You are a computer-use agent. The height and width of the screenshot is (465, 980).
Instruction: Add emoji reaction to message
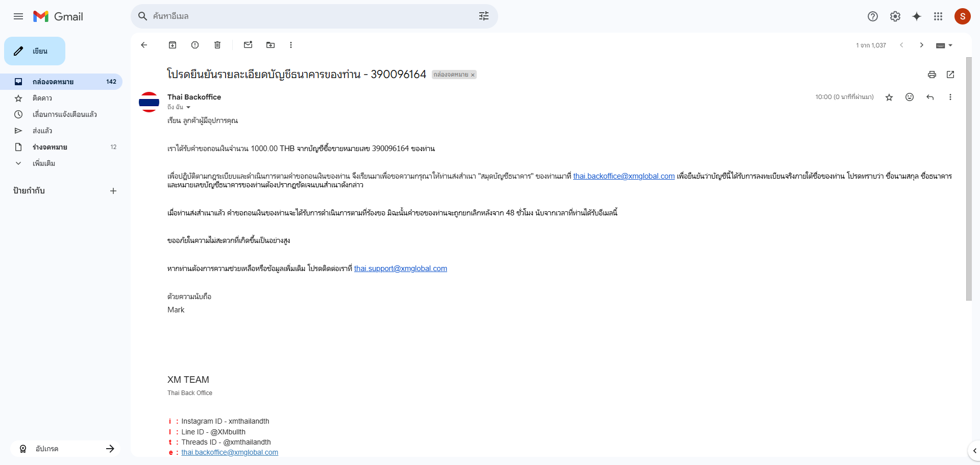910,97
